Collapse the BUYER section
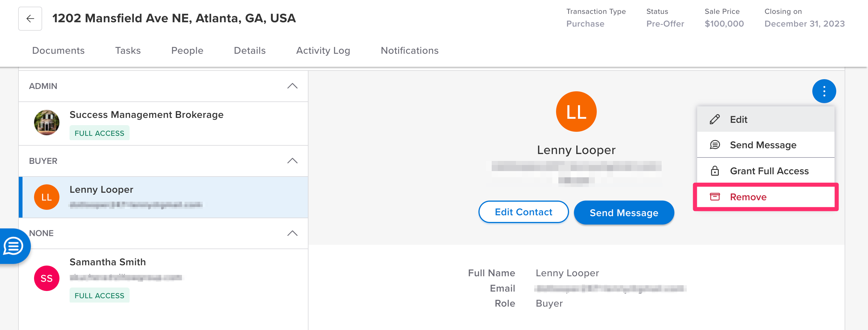The height and width of the screenshot is (330, 868). (292, 161)
